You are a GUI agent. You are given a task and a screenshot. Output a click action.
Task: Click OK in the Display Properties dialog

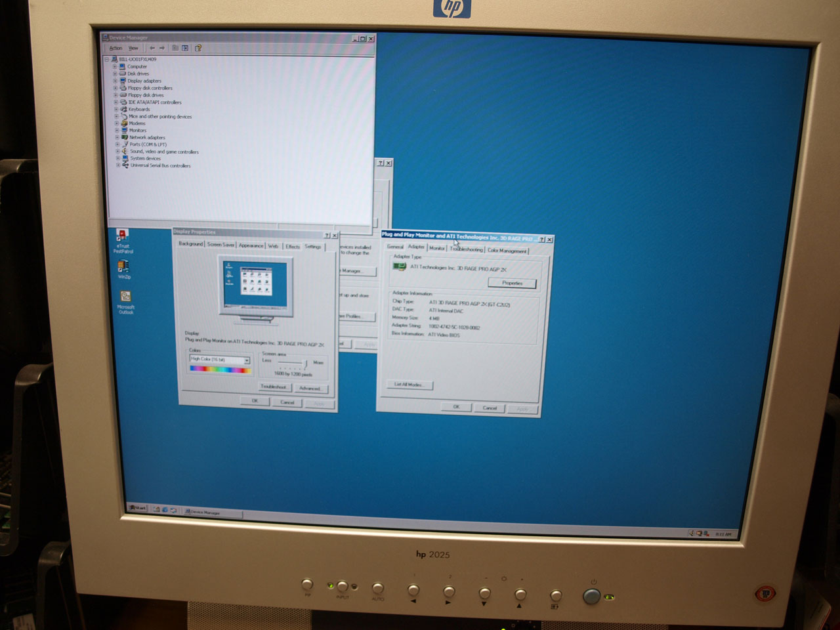255,401
